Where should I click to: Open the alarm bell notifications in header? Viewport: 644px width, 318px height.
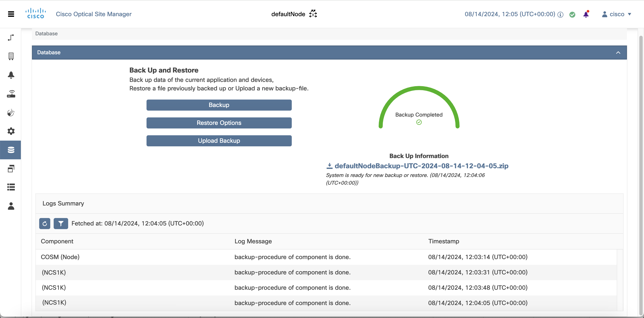click(586, 14)
